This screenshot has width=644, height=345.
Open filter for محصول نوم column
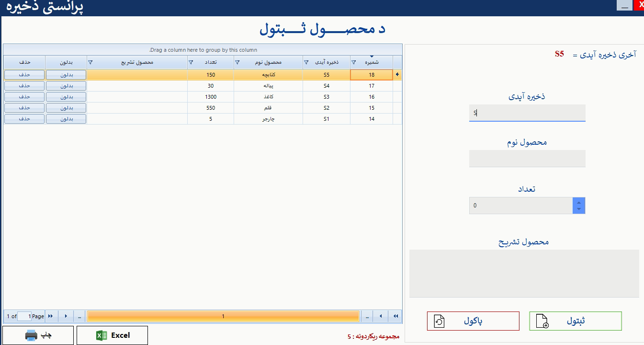[237, 62]
